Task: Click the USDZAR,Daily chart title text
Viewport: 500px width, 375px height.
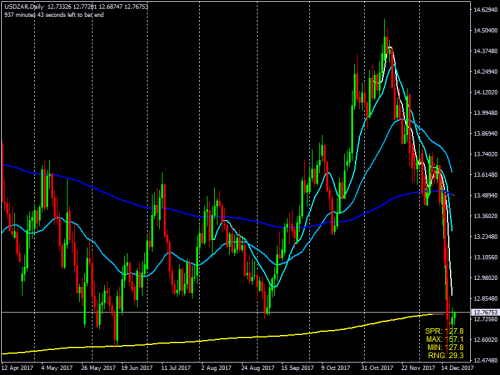Action: 24,7
